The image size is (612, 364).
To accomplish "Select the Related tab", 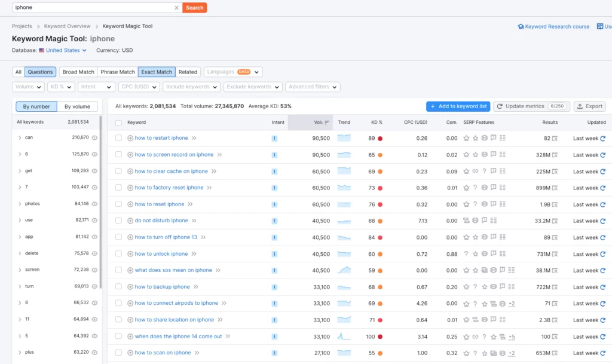I will pyautogui.click(x=188, y=72).
